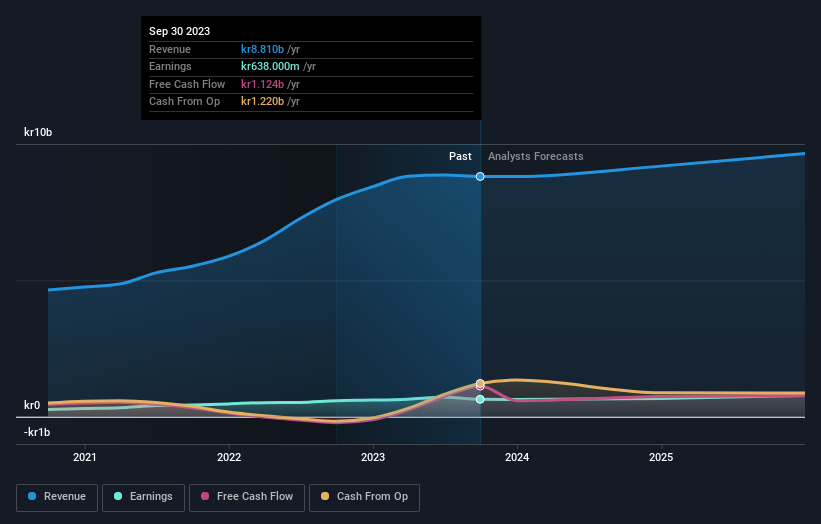
Task: Toggle the Free Cash Flow legend button
Action: [x=247, y=497]
